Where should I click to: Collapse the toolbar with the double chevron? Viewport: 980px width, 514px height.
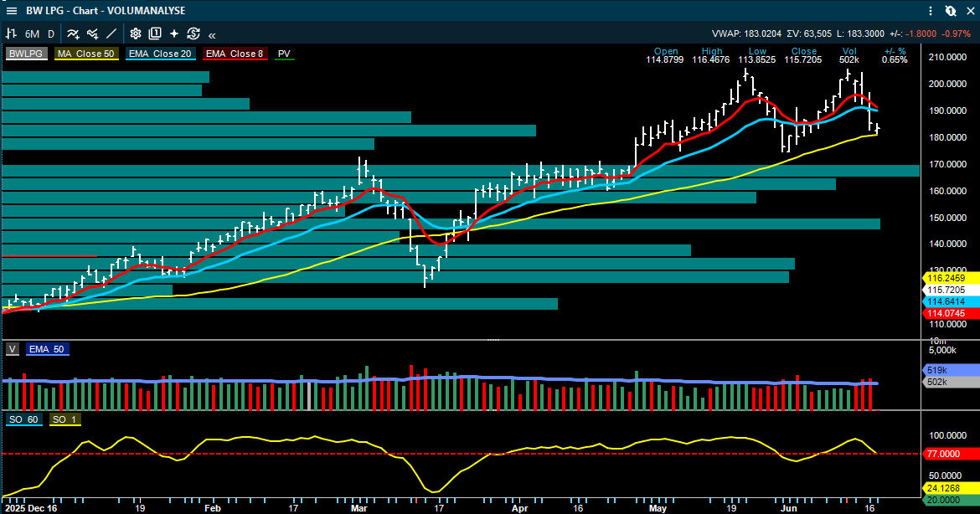[x=212, y=35]
